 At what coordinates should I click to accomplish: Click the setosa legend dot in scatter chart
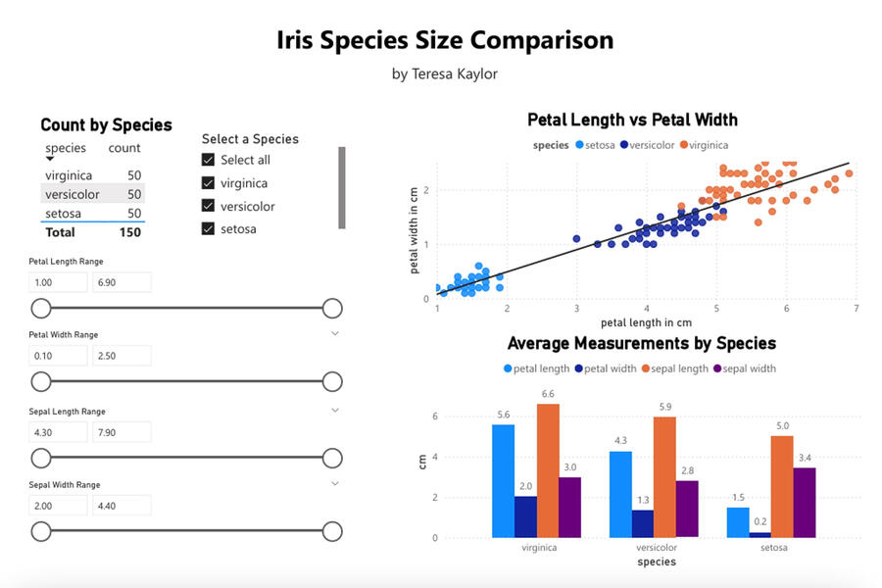click(x=579, y=145)
